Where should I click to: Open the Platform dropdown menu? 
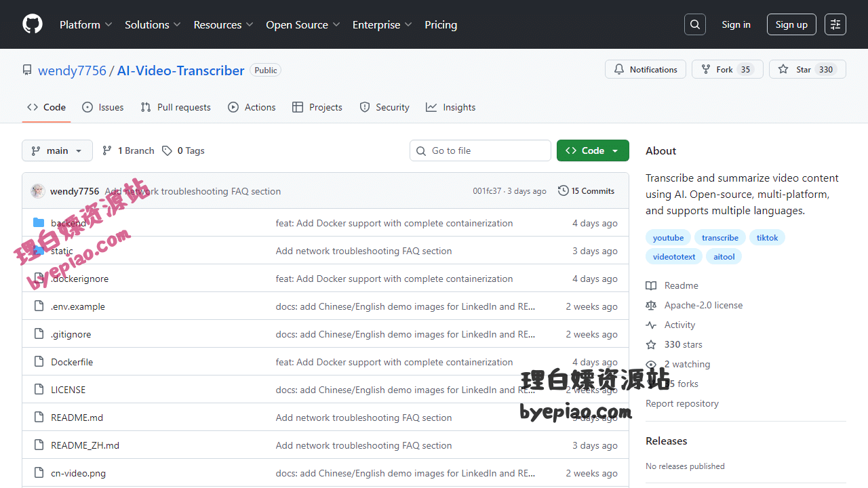tap(85, 24)
